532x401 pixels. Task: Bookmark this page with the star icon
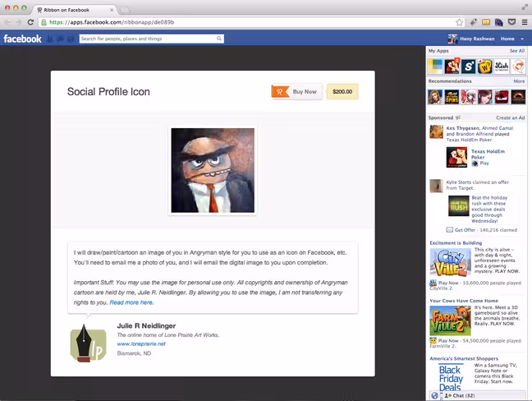point(460,22)
